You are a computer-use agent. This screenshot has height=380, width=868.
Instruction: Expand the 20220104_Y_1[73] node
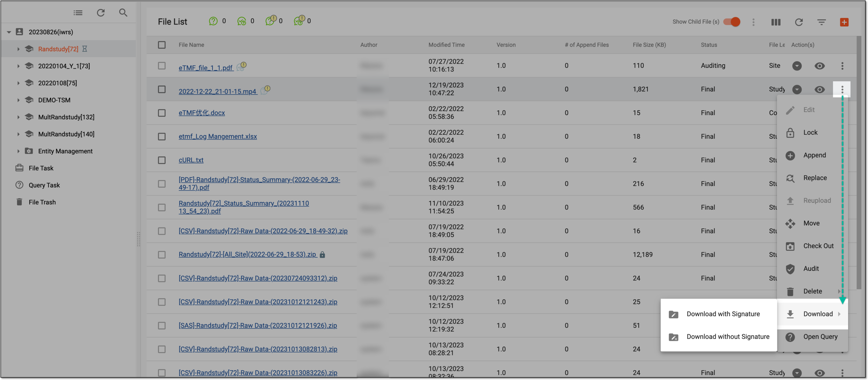tap(18, 66)
